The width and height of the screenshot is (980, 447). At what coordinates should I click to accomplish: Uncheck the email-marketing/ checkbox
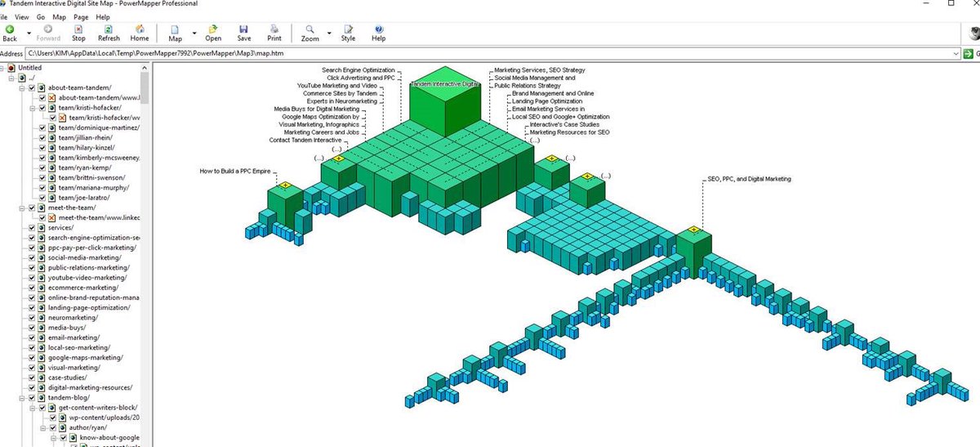[32, 337]
